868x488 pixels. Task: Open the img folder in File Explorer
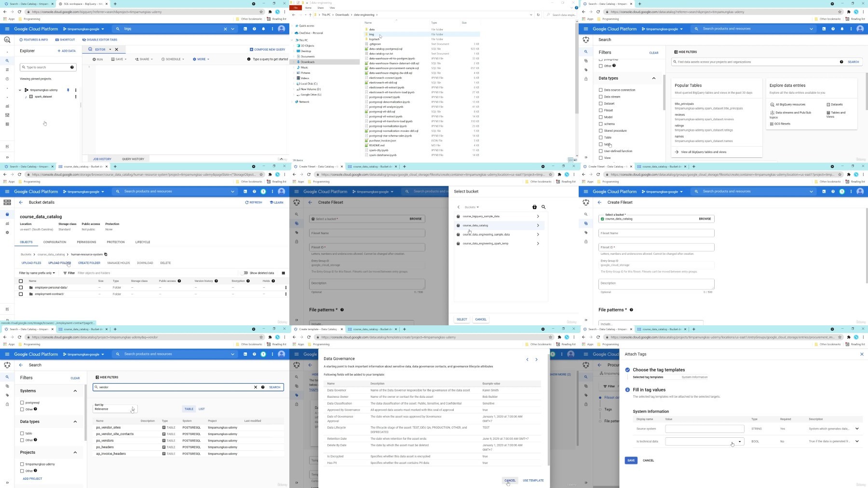pos(372,34)
